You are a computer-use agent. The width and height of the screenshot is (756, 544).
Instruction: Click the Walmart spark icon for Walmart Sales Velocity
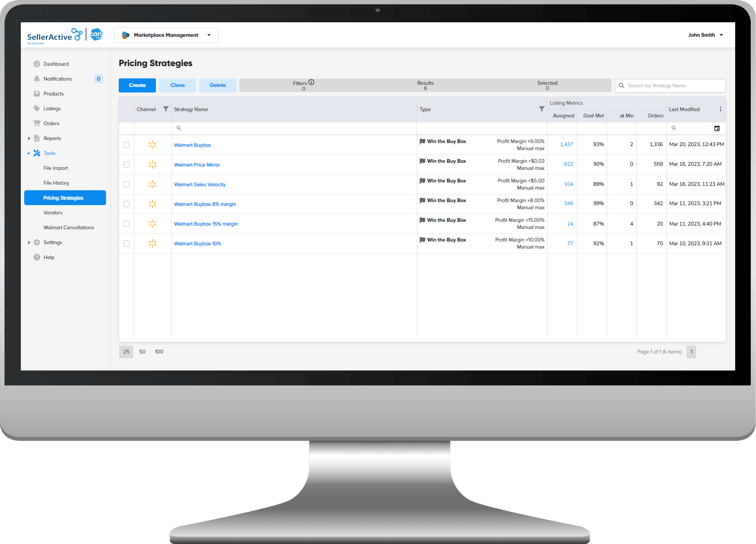pyautogui.click(x=152, y=184)
